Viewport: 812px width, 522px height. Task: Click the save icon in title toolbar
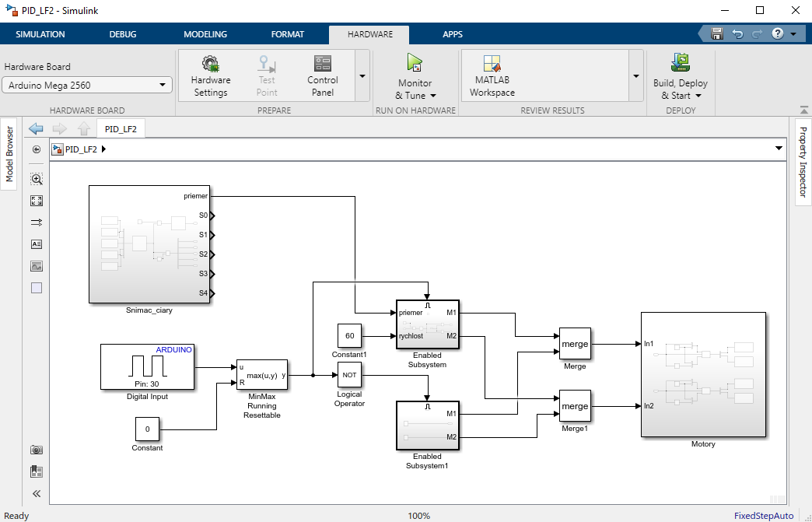pyautogui.click(x=716, y=34)
